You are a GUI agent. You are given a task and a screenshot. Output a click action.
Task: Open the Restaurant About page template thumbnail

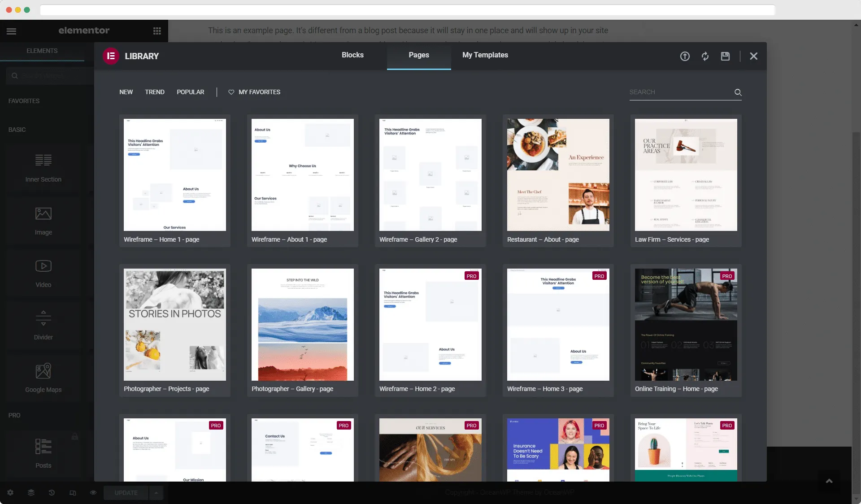558,175
